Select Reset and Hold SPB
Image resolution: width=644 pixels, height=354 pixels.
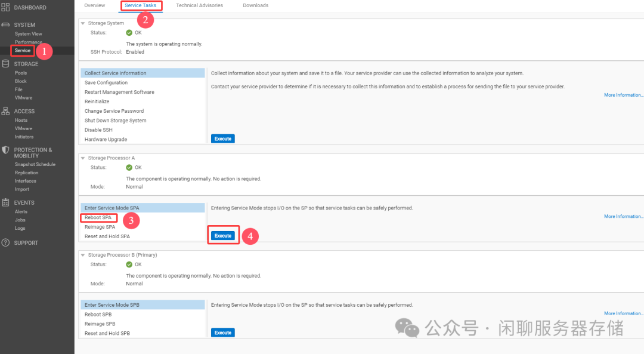coord(143,334)
